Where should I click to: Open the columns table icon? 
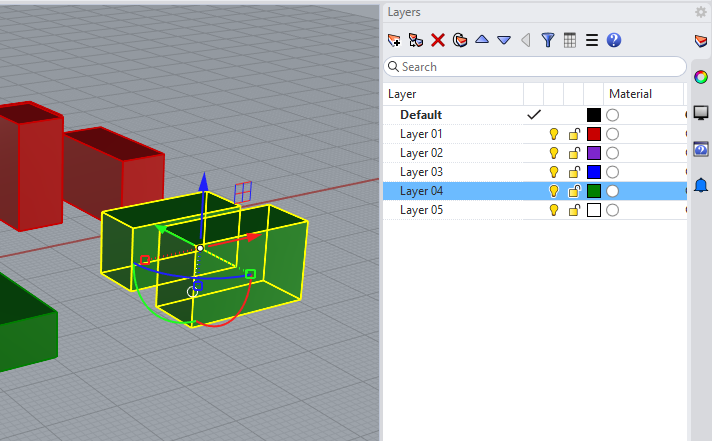point(570,40)
